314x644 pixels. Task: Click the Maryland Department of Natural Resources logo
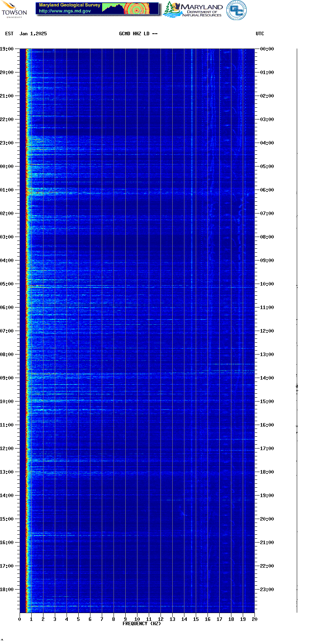click(193, 9)
